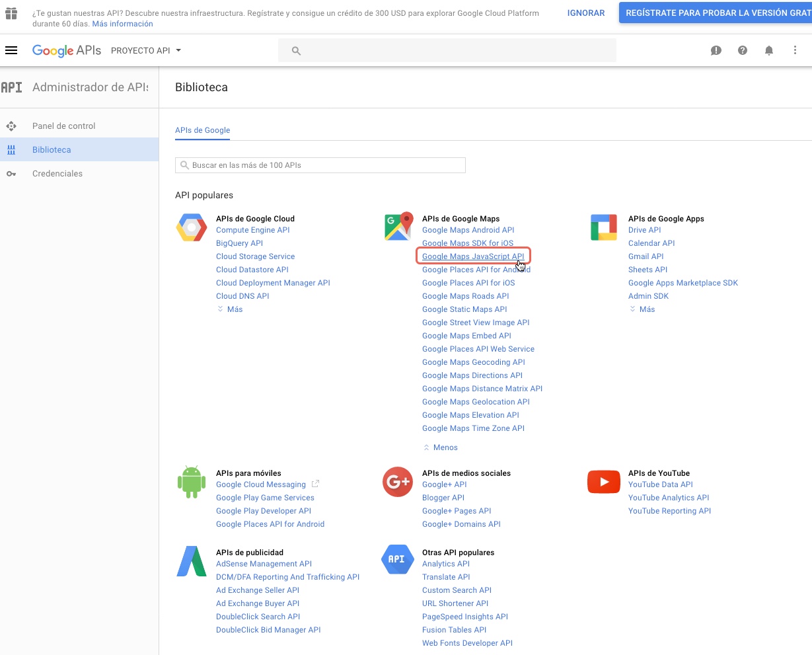Viewport: 812px width, 655px height.
Task: Expand Más under APIs de Google Cloud
Action: [230, 309]
